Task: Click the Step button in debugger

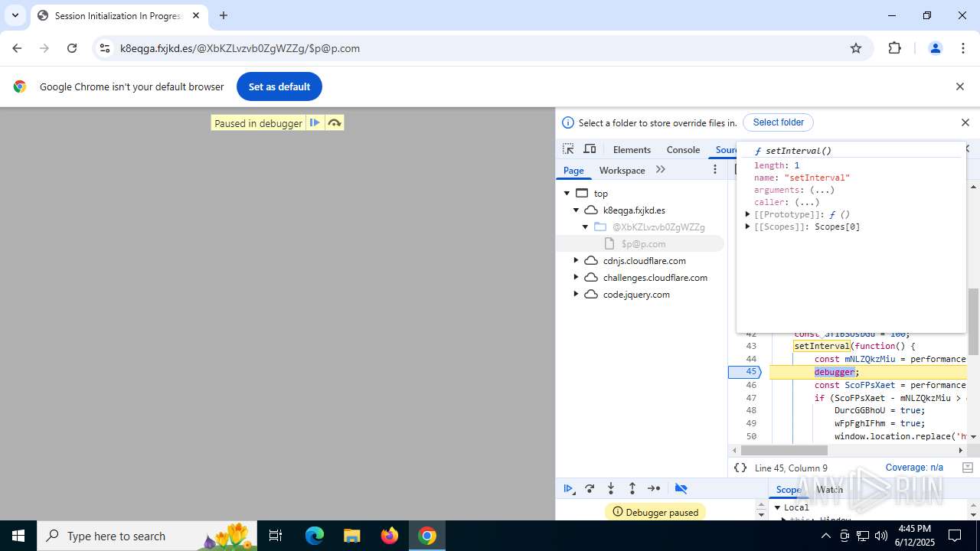Action: pos(654,488)
